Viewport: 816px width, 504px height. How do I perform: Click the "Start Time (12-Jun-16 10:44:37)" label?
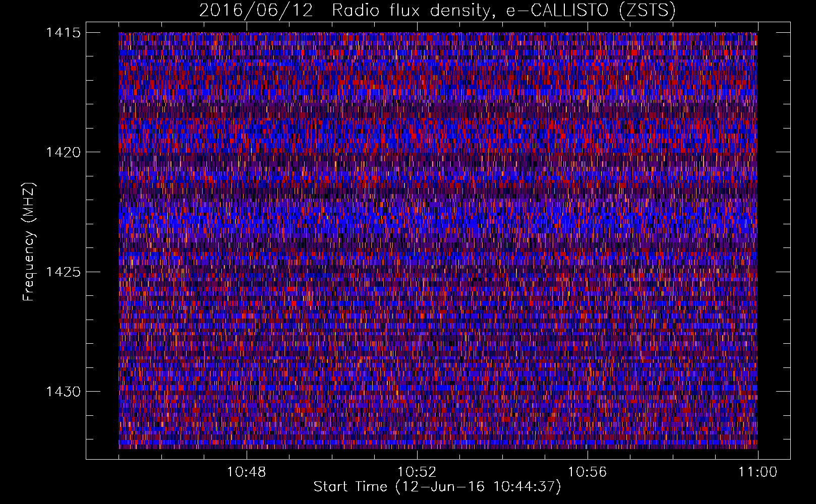click(x=437, y=487)
